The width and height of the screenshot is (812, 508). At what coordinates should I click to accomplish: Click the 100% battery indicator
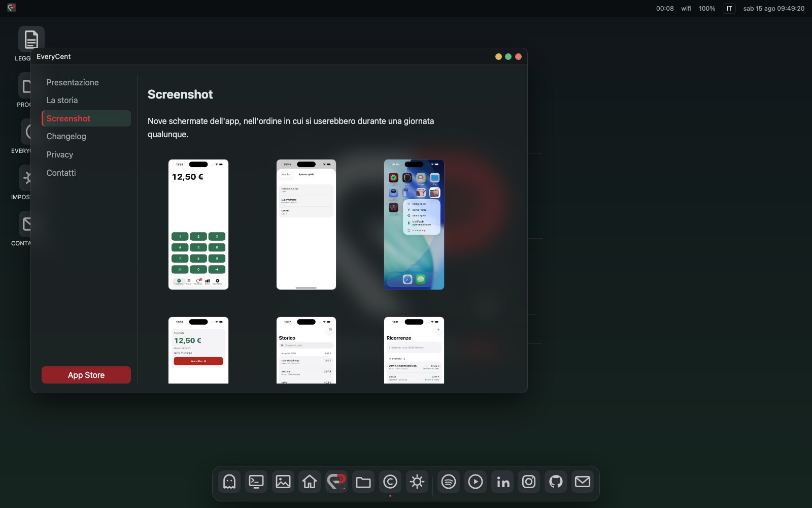pyautogui.click(x=707, y=8)
